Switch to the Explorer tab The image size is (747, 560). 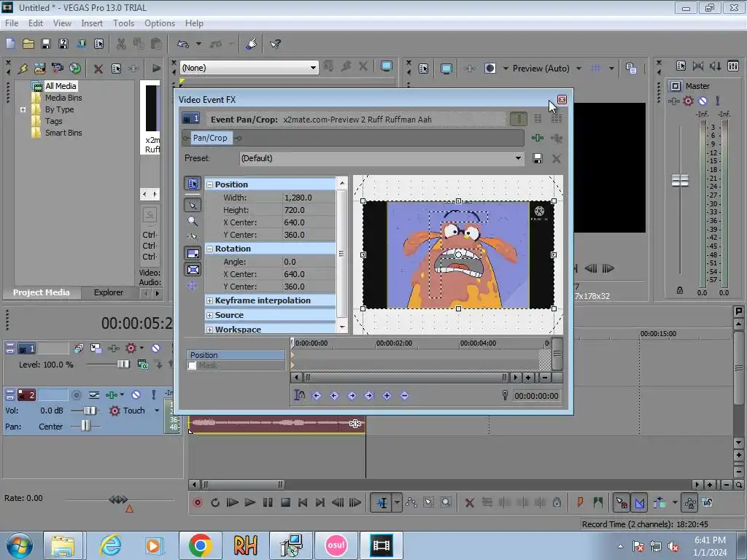(109, 292)
